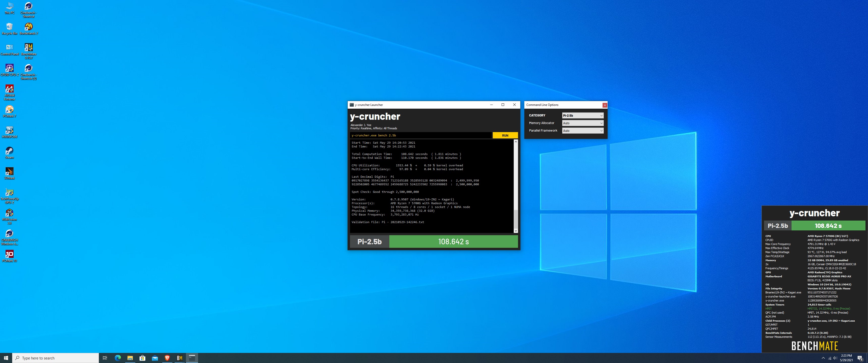Select the Borderlands 2 desktop icon
868x363 pixels.
(29, 29)
